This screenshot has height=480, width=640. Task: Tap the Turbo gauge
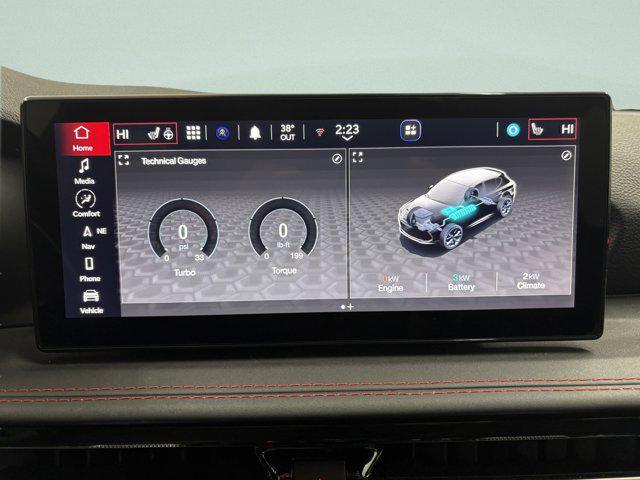(183, 237)
